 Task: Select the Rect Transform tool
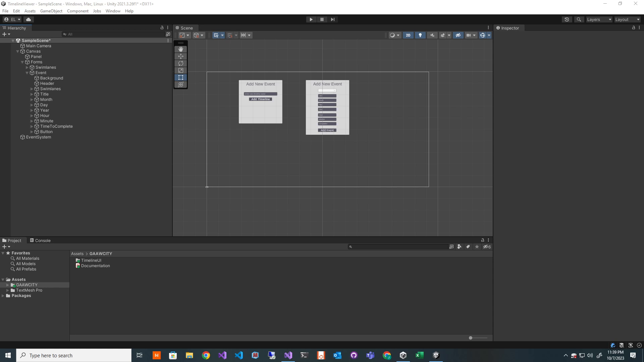[180, 77]
